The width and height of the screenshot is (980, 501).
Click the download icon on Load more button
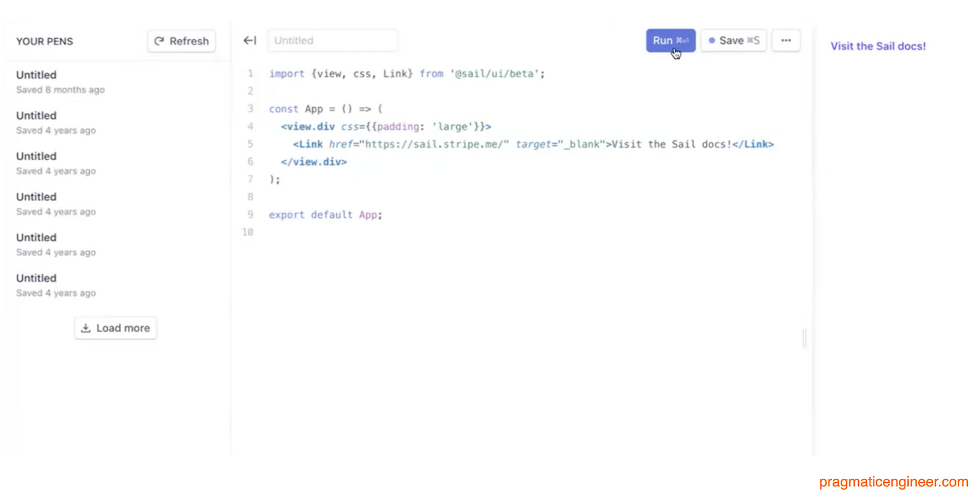pos(85,327)
